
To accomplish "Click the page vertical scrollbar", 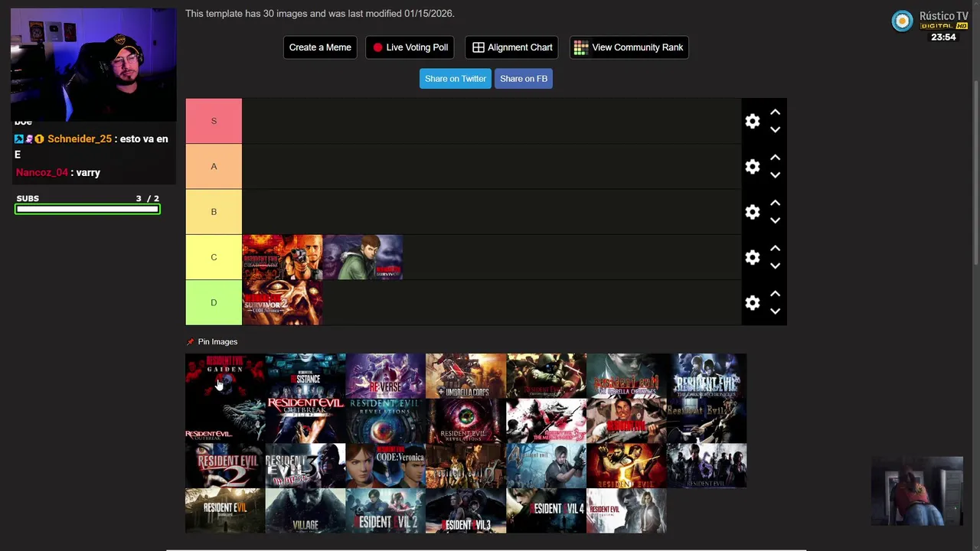I will [x=975, y=172].
